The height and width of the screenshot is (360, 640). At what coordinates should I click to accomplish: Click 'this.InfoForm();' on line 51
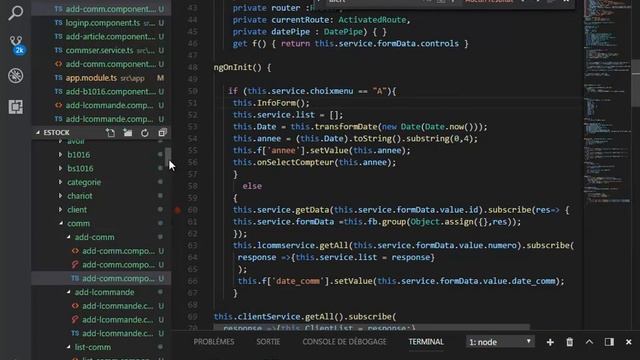(x=271, y=103)
